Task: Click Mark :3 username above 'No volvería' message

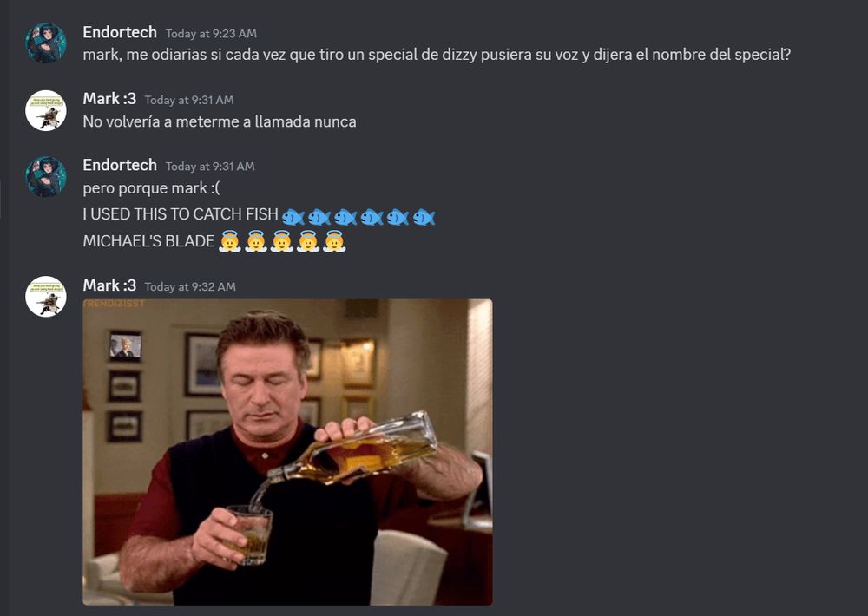Action: click(109, 99)
